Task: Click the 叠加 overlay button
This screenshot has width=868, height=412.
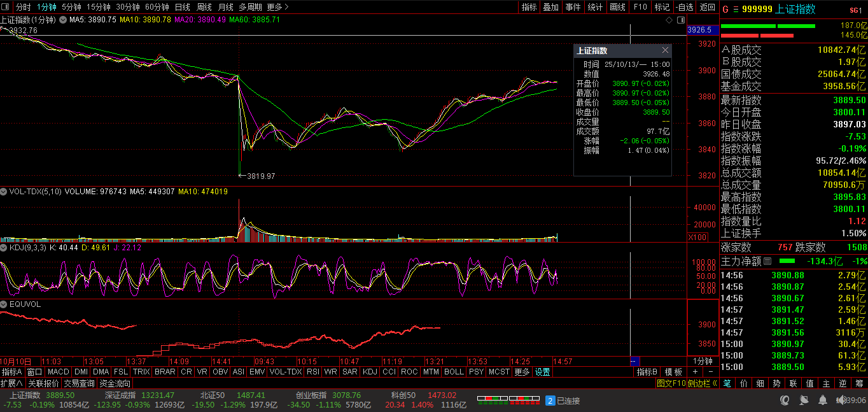Action: [550, 7]
